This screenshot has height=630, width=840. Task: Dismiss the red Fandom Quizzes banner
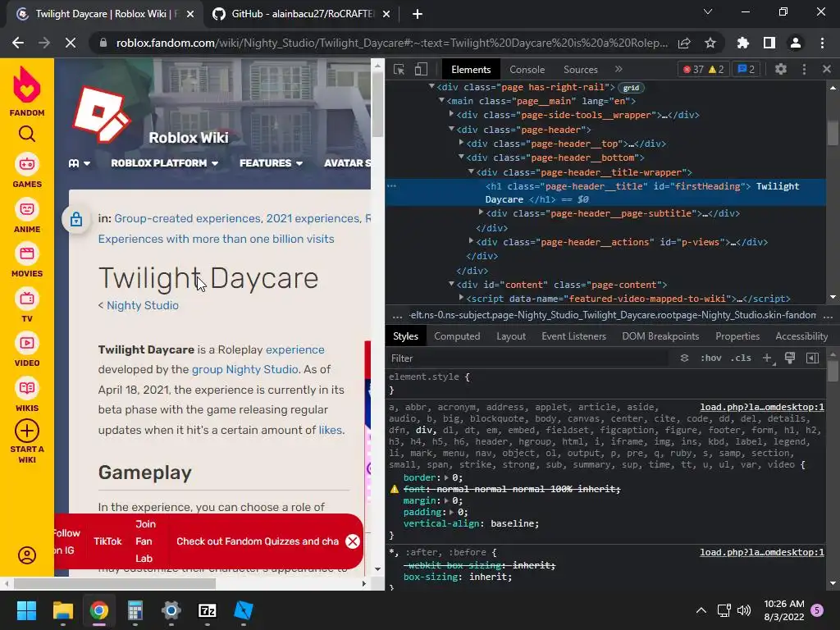pos(353,541)
